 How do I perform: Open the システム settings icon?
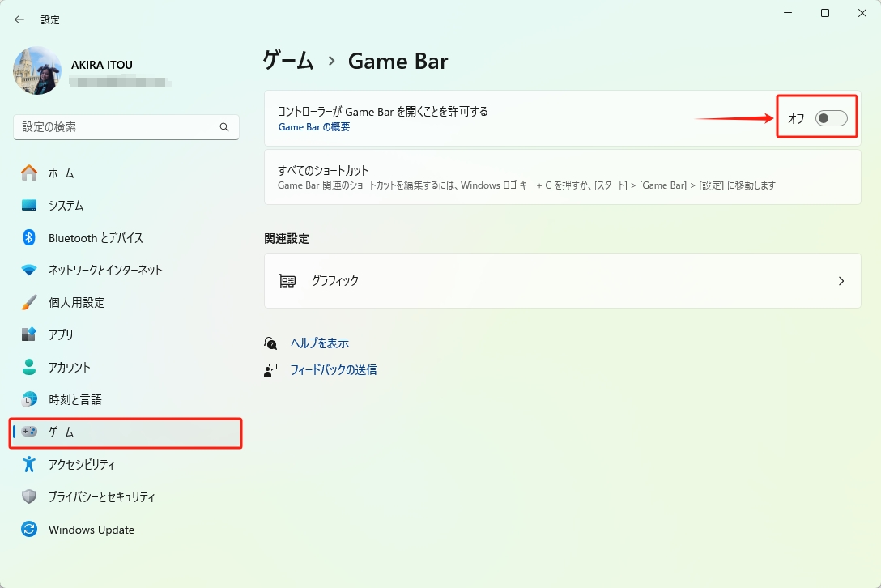click(x=29, y=205)
